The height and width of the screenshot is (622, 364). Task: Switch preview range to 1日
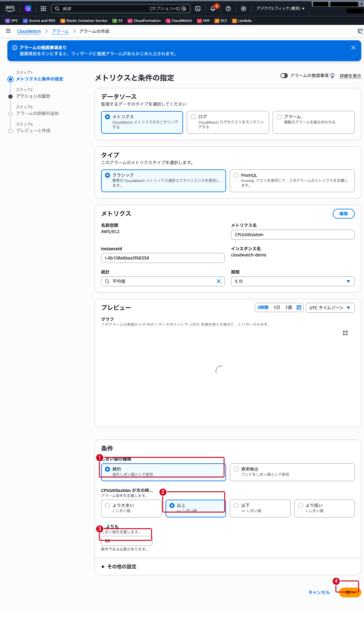pos(277,307)
